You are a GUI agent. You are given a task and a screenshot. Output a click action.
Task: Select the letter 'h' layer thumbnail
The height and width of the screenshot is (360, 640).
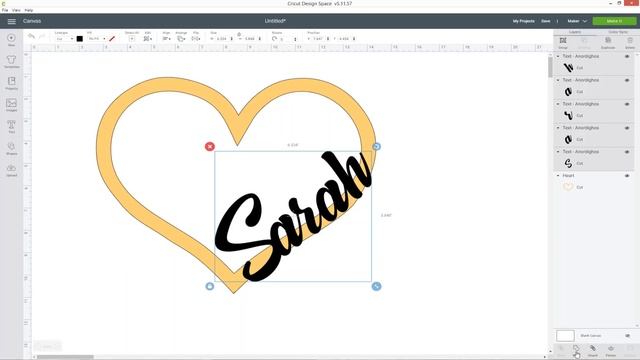[x=568, y=67]
